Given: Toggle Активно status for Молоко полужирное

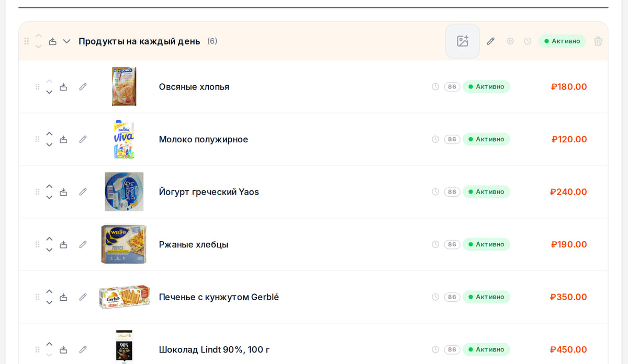Looking at the screenshot, I should pos(486,139).
